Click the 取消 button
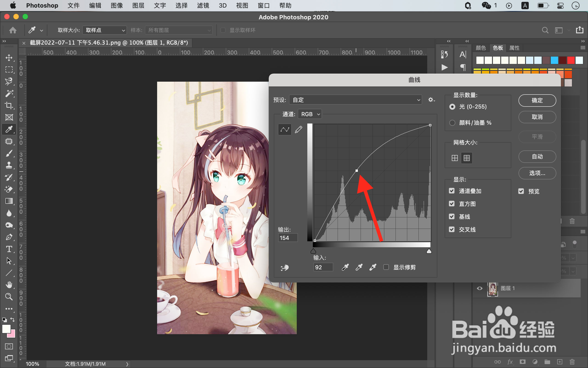This screenshot has width=588, height=368. pyautogui.click(x=537, y=117)
